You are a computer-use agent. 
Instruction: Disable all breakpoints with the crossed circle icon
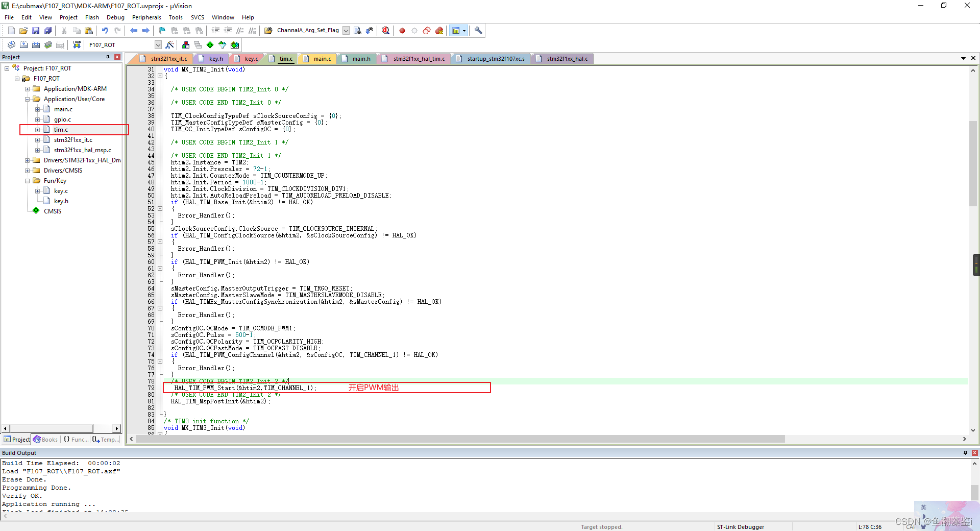pyautogui.click(x=426, y=30)
